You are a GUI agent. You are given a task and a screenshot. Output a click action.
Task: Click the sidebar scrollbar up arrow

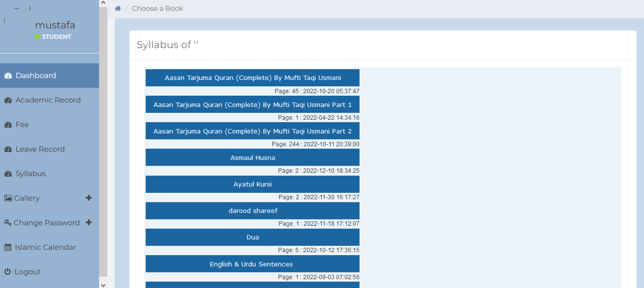103,3
